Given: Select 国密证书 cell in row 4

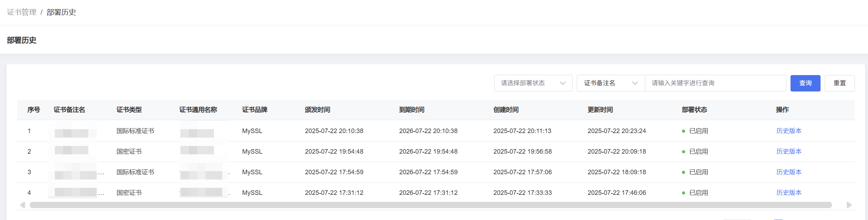Looking at the screenshot, I should coord(129,193).
